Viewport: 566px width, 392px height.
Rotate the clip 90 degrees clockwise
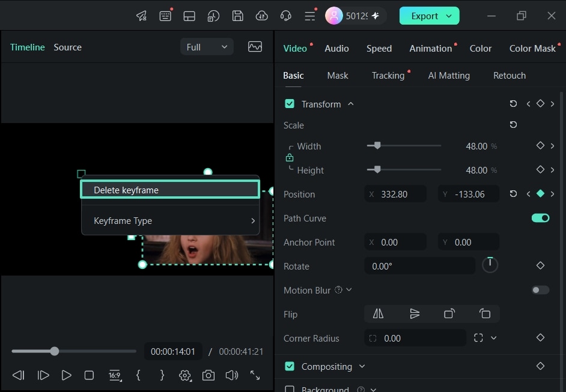coord(449,314)
